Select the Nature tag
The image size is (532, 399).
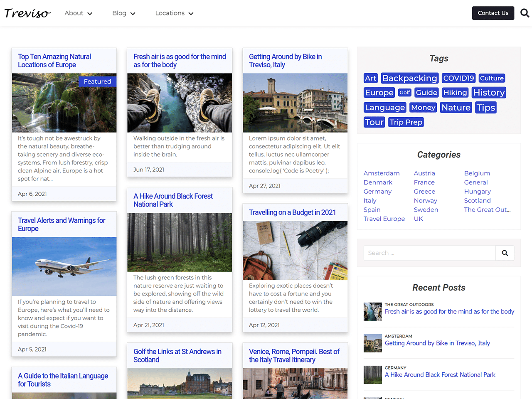(x=456, y=108)
